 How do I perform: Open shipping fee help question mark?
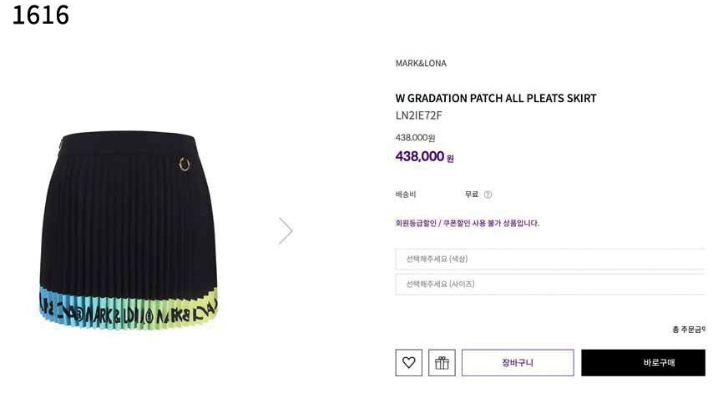[488, 195]
